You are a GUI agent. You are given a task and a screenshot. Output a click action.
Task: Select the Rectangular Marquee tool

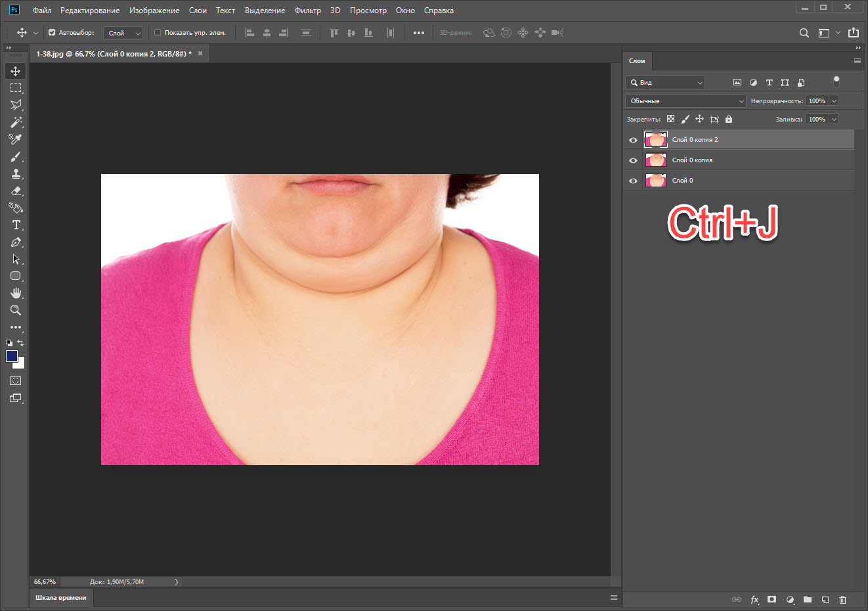(16, 88)
